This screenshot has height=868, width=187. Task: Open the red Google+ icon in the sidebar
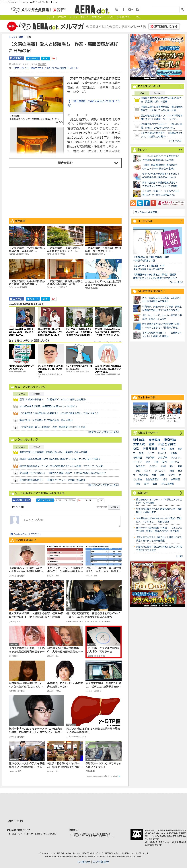[153, 203]
